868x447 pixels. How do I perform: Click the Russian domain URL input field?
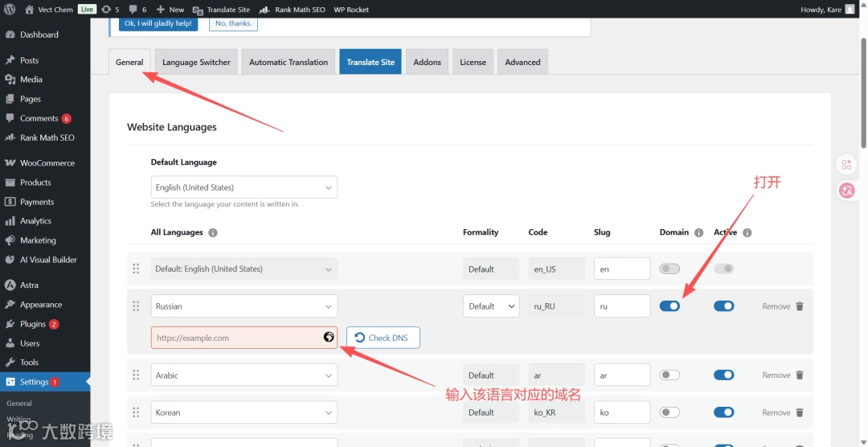click(x=244, y=338)
